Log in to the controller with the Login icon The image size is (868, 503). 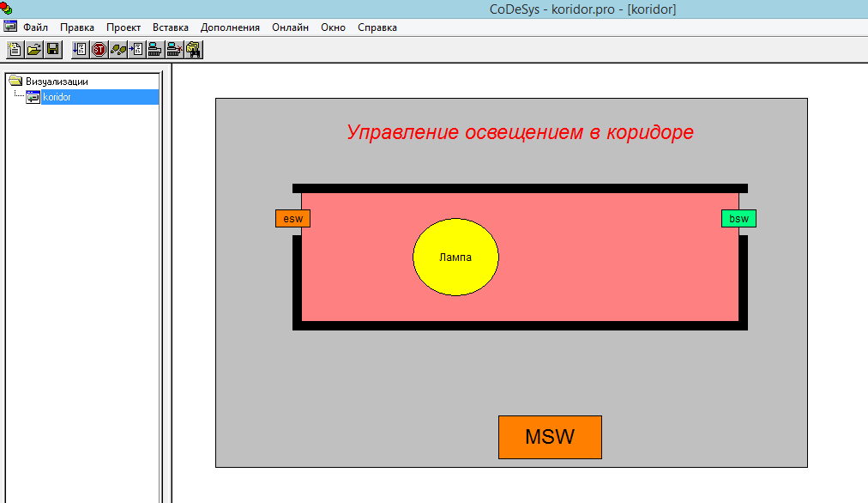(x=155, y=49)
